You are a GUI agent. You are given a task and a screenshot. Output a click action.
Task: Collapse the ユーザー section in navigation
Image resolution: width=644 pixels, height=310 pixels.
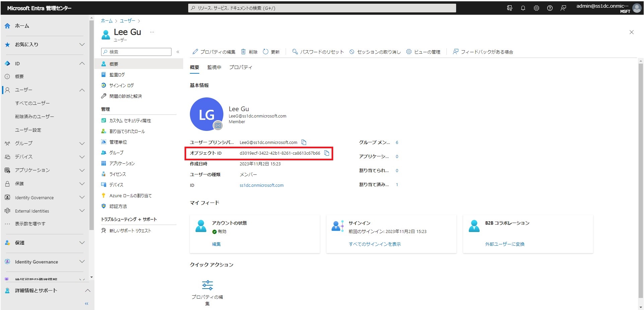tap(82, 90)
